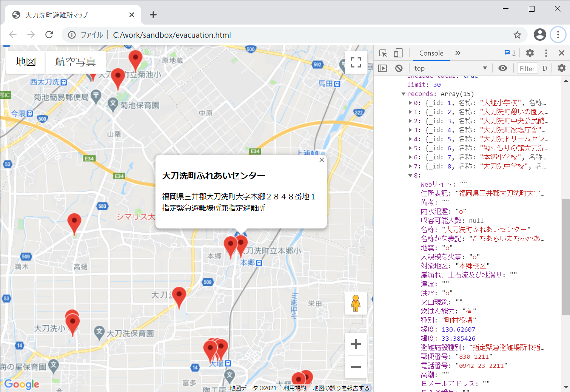The width and height of the screenshot is (570, 392).
Task: Click the address bar URL
Action: click(172, 35)
